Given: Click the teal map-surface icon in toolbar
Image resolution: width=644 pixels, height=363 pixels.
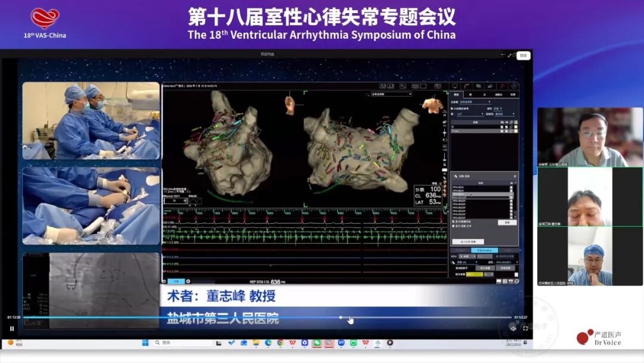Looking at the screenshot, I should (478, 85).
